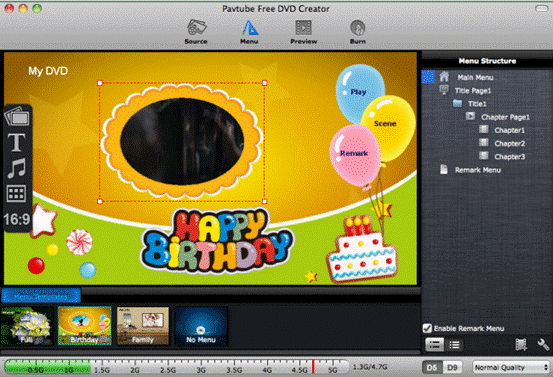The image size is (553, 377).
Task: Click the Title1 folder icon
Action: click(x=457, y=103)
